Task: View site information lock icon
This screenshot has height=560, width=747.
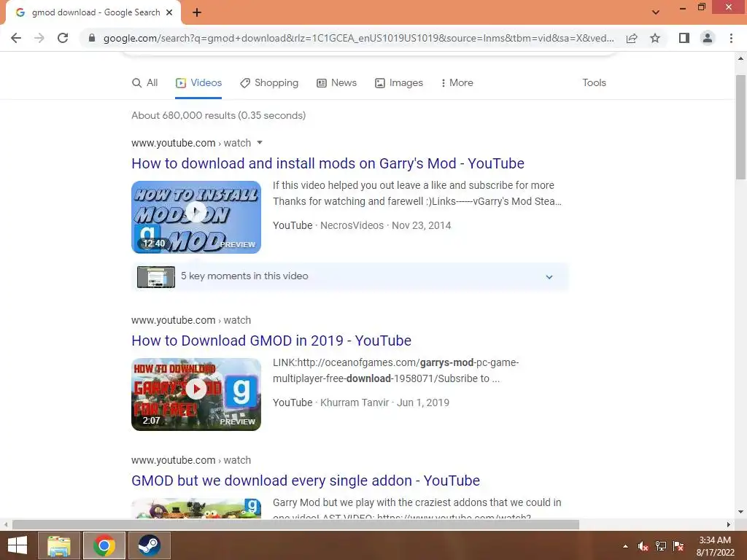Action: tap(92, 38)
